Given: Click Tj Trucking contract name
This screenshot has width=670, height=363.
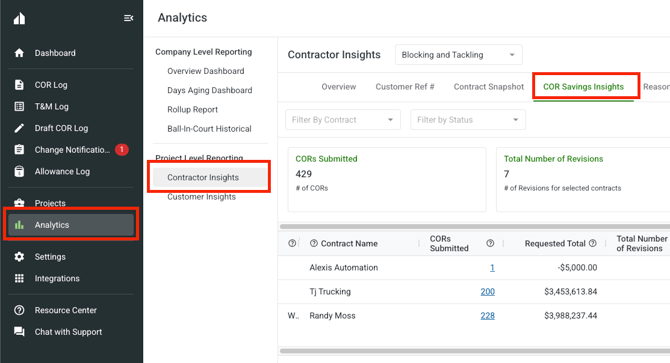Looking at the screenshot, I should pos(330,292).
